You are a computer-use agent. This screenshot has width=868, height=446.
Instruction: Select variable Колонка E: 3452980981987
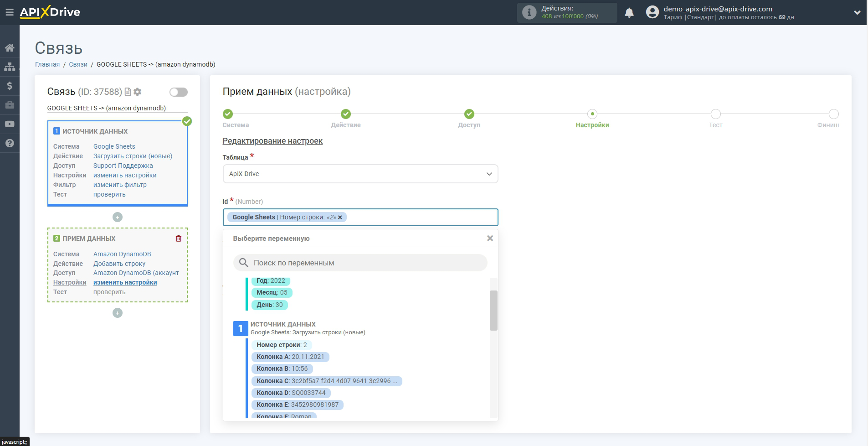click(298, 405)
